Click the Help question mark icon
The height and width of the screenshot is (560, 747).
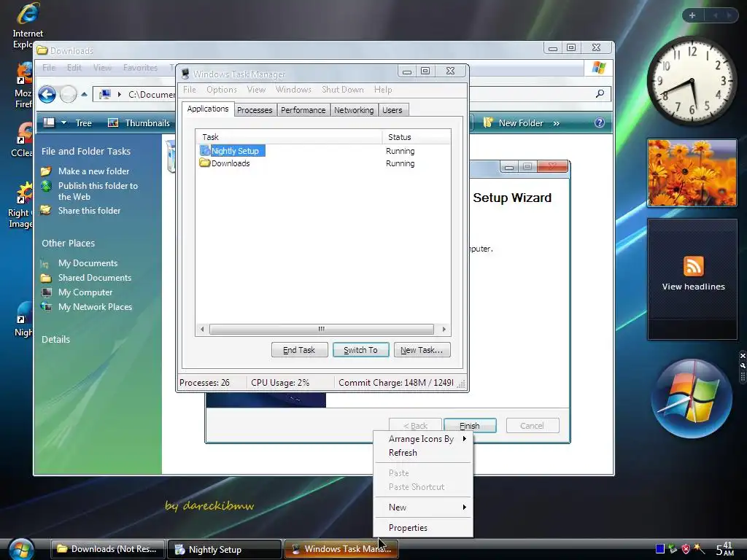tap(600, 122)
